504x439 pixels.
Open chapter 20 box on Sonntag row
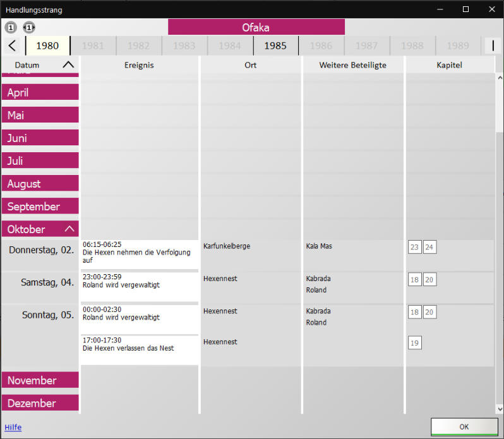tap(429, 312)
